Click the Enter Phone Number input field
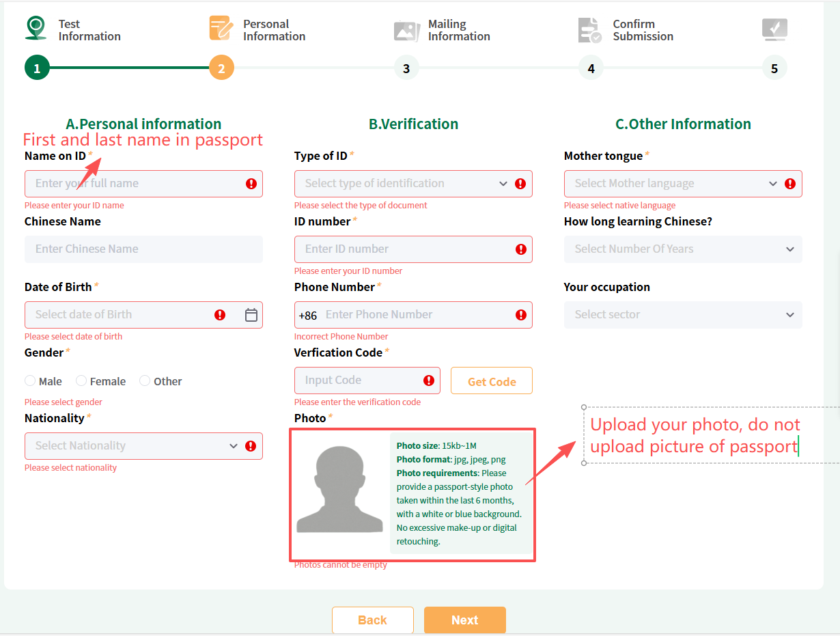The width and height of the screenshot is (840, 636). click(x=417, y=315)
